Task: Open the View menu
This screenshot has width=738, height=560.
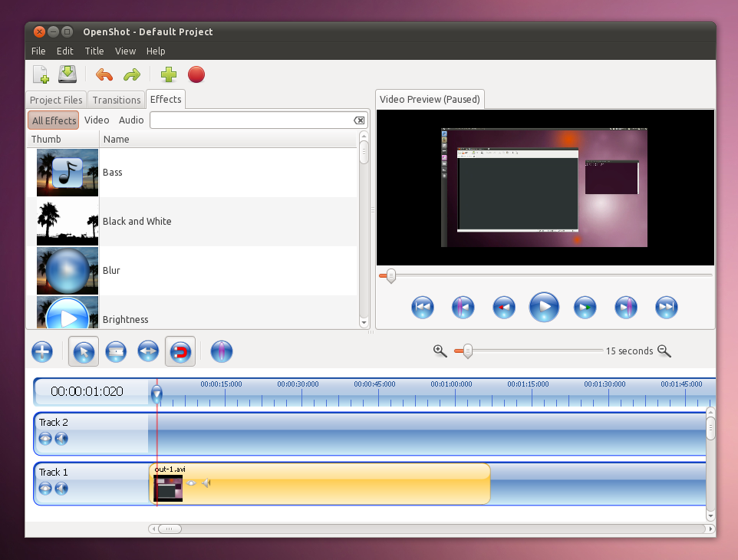Action: coord(125,51)
